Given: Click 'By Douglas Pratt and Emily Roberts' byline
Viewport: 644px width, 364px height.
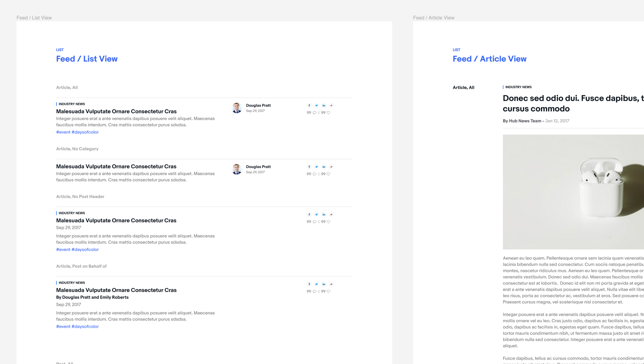Looking at the screenshot, I should 92,297.
